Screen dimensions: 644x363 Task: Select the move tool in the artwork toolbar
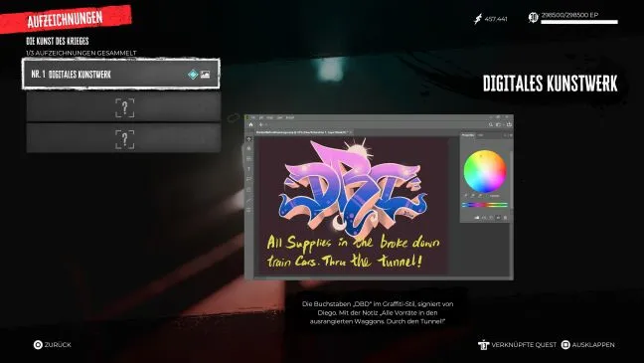click(x=248, y=139)
